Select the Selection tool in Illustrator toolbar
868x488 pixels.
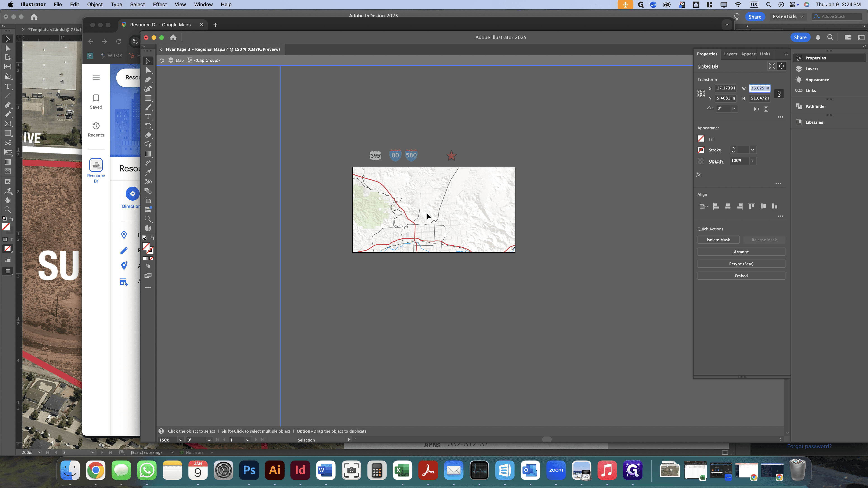(148, 61)
